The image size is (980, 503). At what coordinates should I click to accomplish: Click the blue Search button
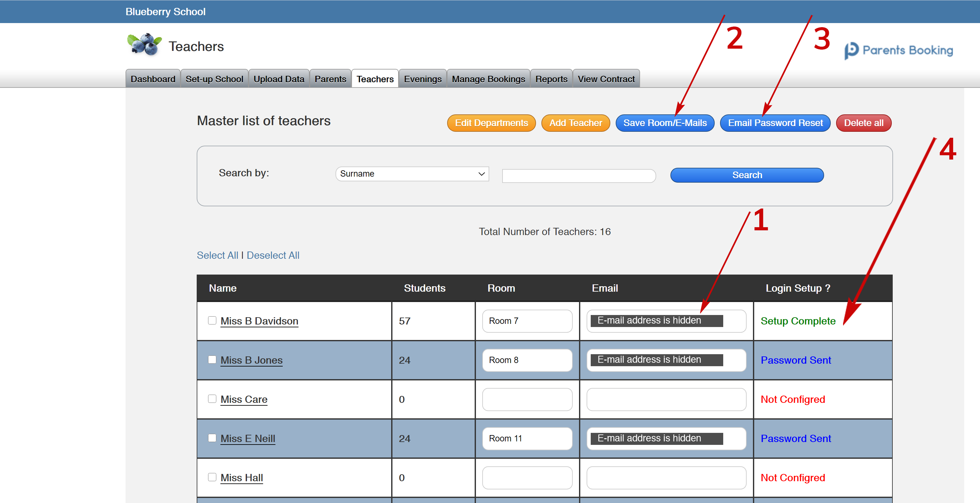coord(746,174)
